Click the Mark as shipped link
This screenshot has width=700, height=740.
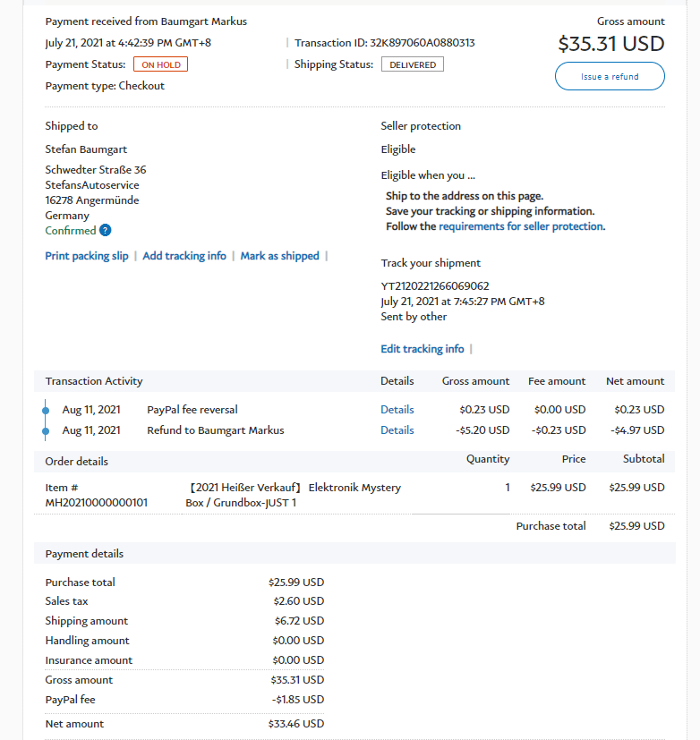(279, 256)
